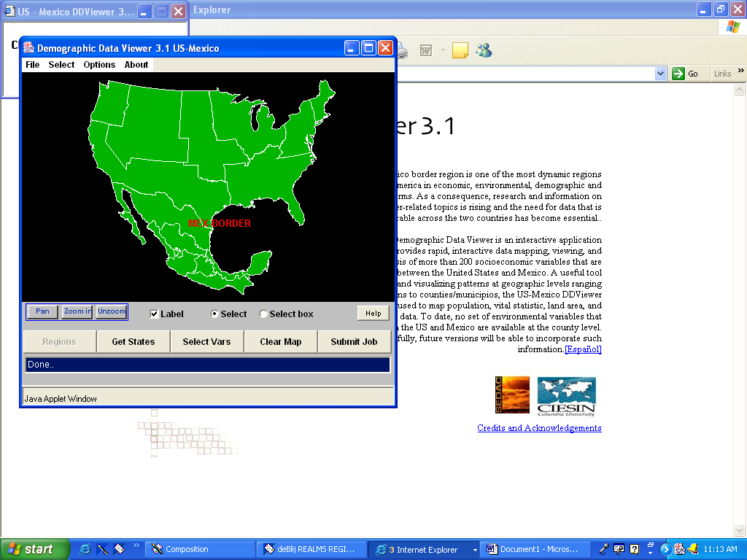Click the Submit Job button

pyautogui.click(x=354, y=342)
